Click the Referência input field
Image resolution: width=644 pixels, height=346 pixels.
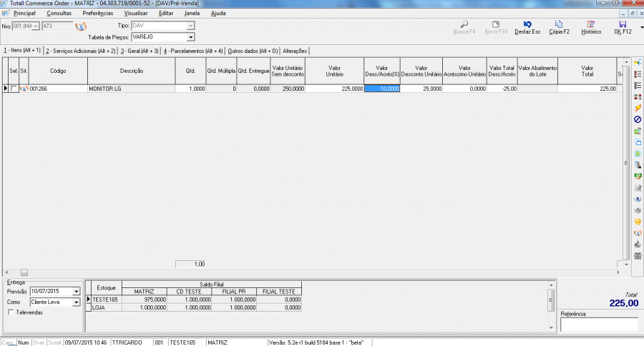click(x=598, y=325)
